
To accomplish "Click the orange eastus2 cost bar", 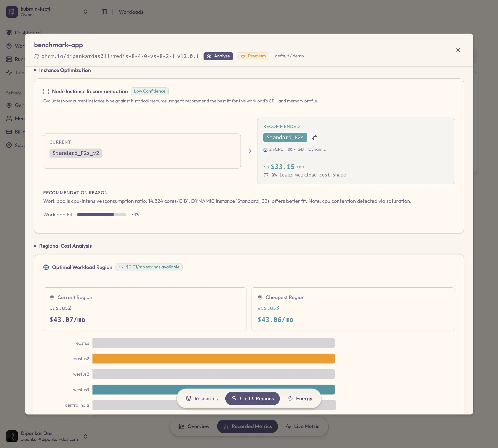I will coord(213,359).
